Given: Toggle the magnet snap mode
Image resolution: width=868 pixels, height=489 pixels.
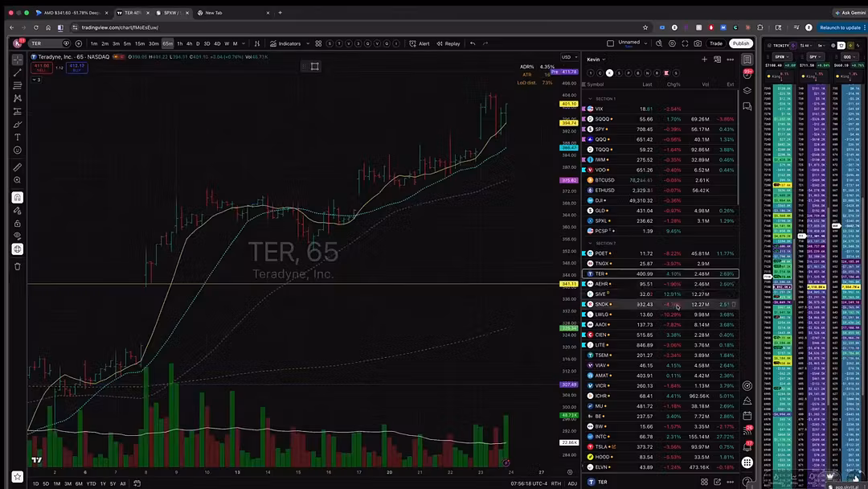Looking at the screenshot, I should (x=17, y=197).
